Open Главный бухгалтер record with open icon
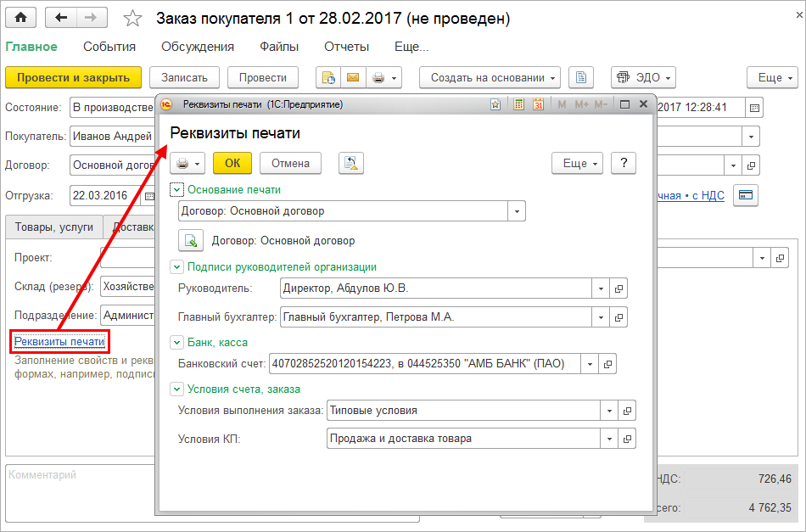 (618, 317)
